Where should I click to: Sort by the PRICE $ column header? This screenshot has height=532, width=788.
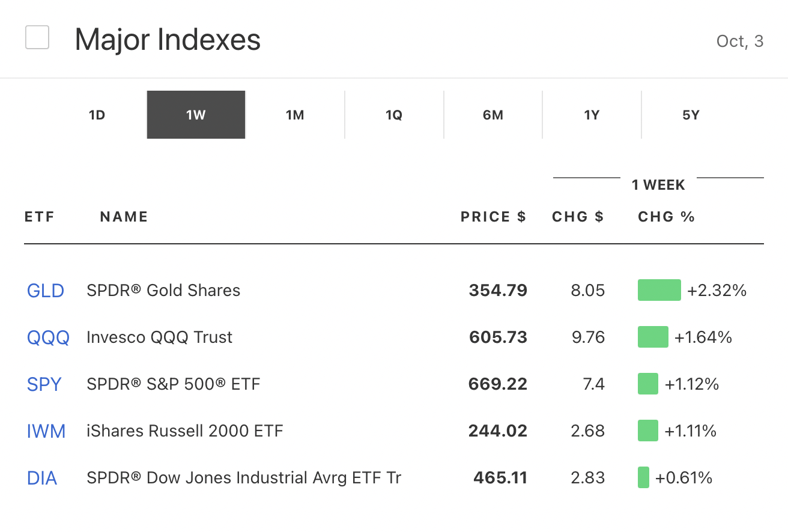tap(493, 217)
